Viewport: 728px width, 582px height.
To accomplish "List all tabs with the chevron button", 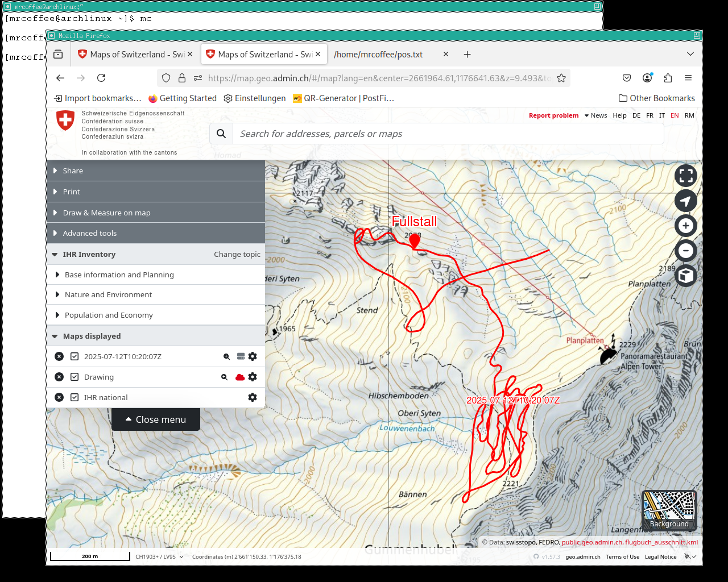I will [x=690, y=54].
